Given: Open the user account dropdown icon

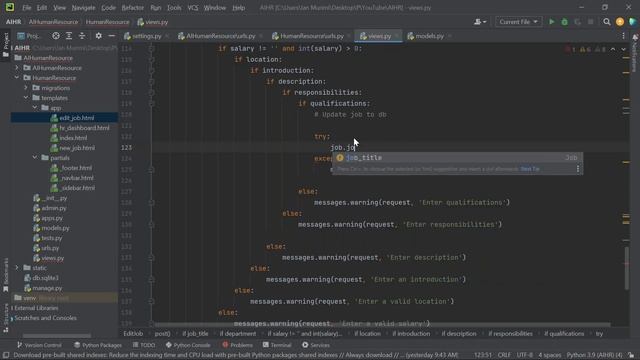Looking at the screenshot, I should [480, 22].
